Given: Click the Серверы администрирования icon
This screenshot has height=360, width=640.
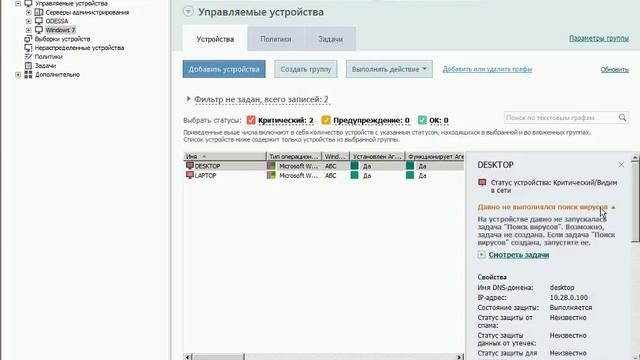Looking at the screenshot, I should (x=39, y=12).
